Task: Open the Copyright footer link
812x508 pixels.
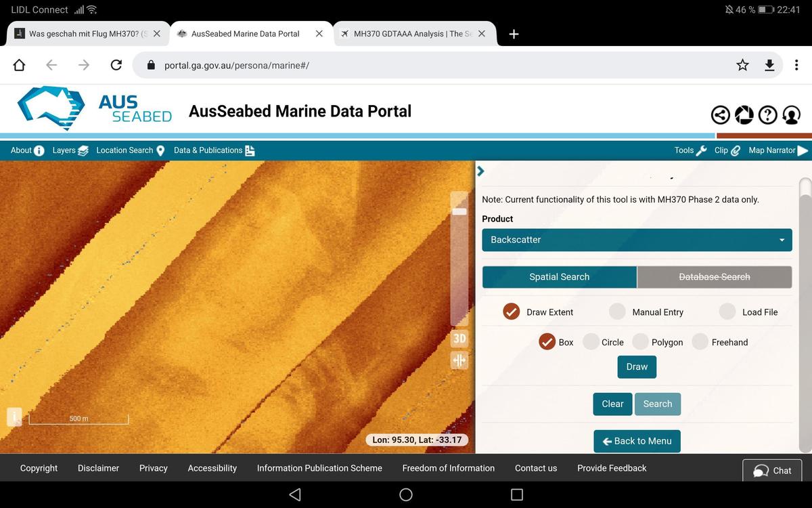Action: click(39, 468)
